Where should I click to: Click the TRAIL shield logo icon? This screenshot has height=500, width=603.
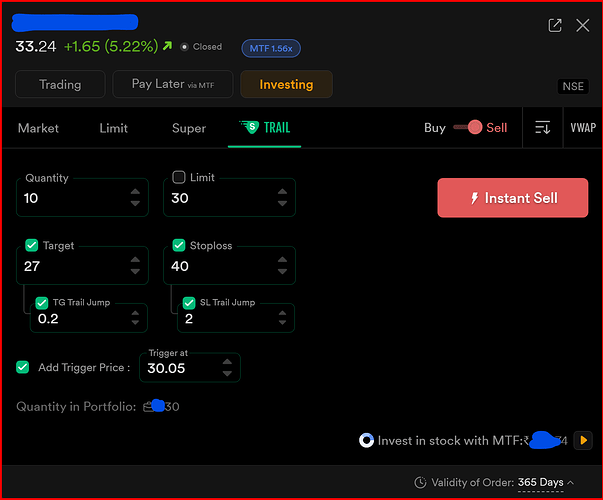pos(249,127)
